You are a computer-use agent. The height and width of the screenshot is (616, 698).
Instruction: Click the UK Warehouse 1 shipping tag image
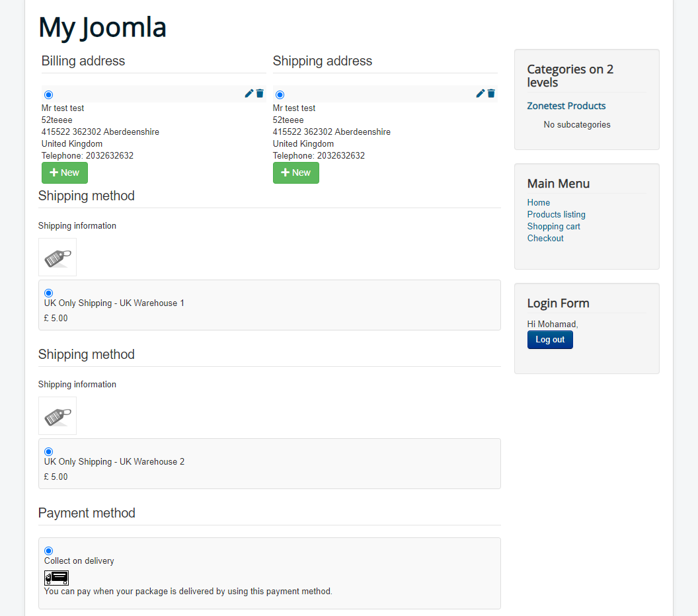pyautogui.click(x=58, y=257)
